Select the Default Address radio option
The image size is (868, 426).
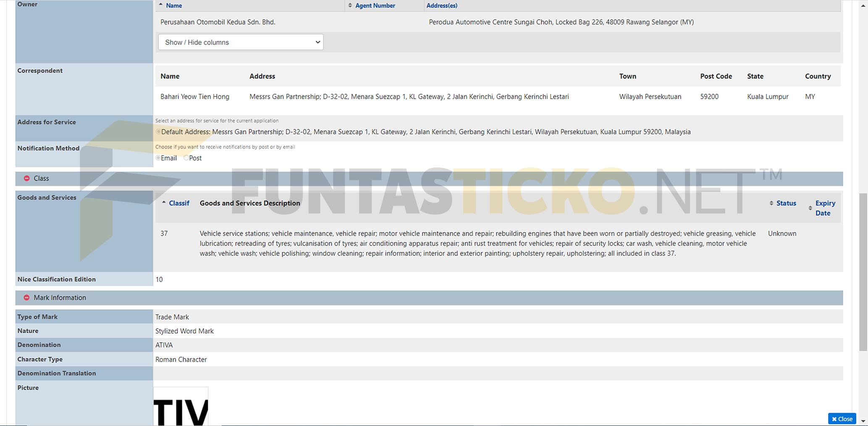click(158, 132)
